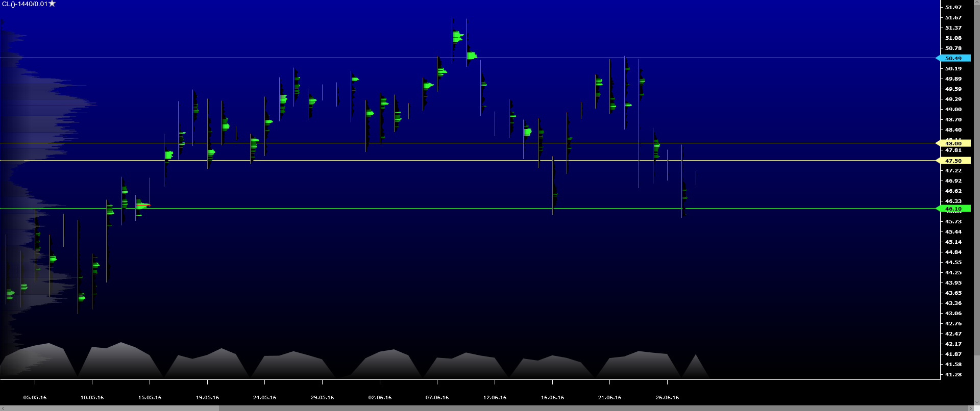Screen dimensions: 980x411
Task: Click the 41.28 price on the price axis
Action: coord(953,374)
